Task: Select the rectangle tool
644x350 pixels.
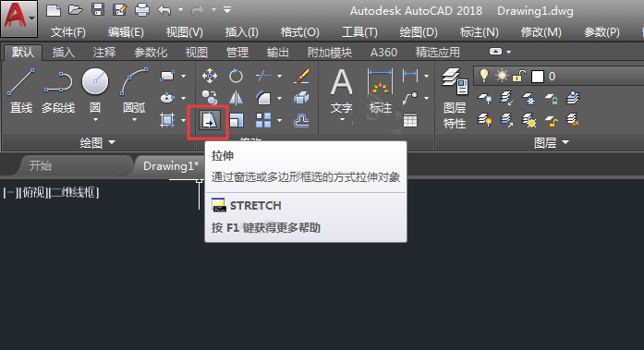Action: (167, 76)
